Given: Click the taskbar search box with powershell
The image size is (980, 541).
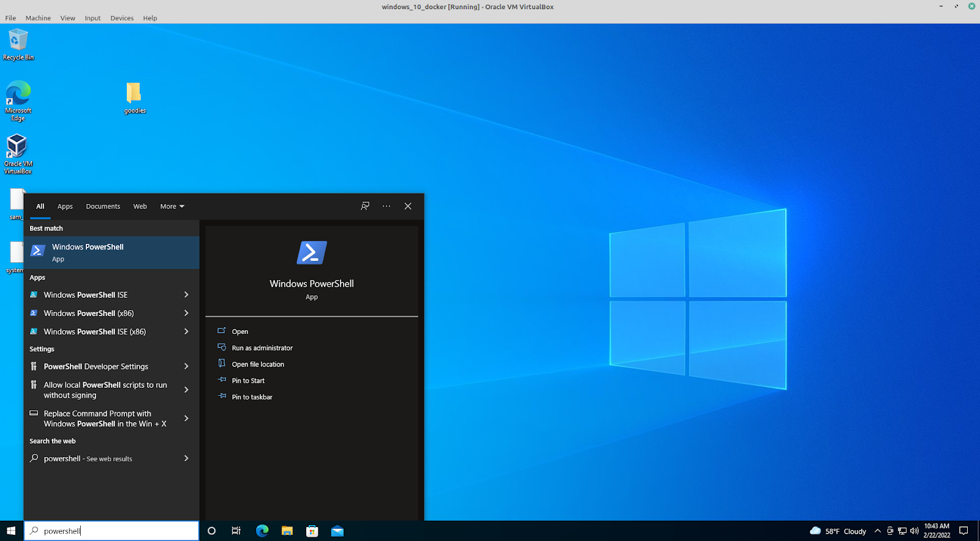Looking at the screenshot, I should click(111, 531).
